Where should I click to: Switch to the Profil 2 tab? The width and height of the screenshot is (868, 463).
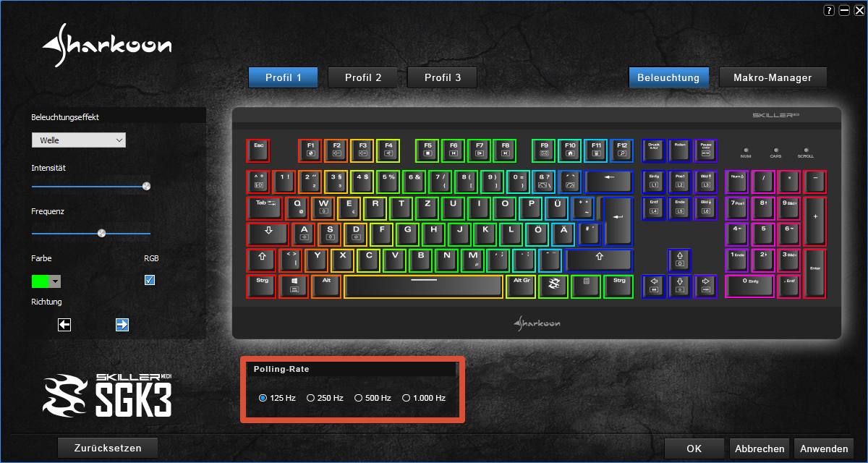[363, 77]
